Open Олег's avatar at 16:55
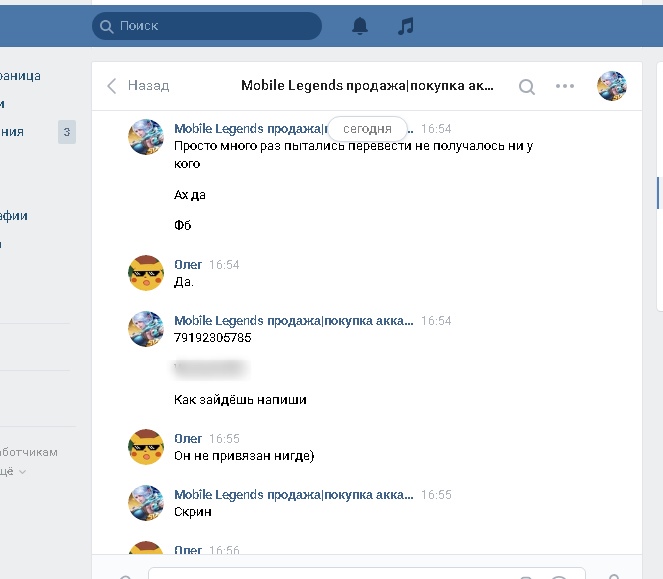The width and height of the screenshot is (663, 579). click(x=146, y=447)
